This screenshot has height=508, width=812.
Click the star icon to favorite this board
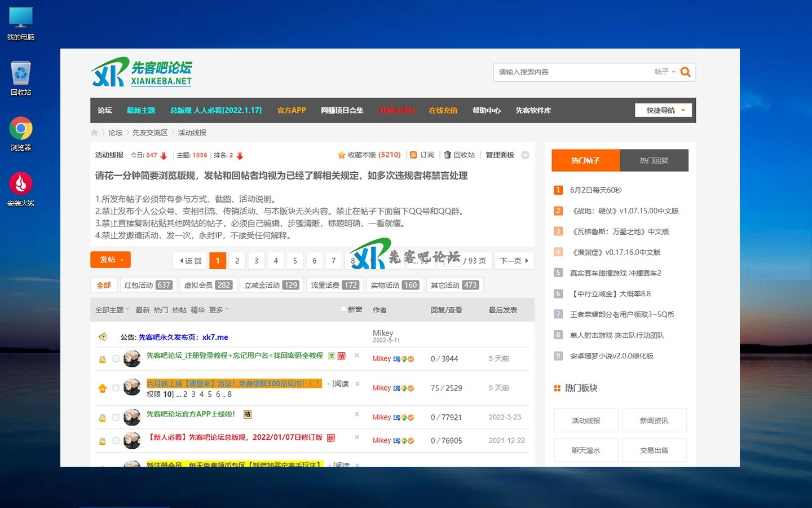coord(341,155)
